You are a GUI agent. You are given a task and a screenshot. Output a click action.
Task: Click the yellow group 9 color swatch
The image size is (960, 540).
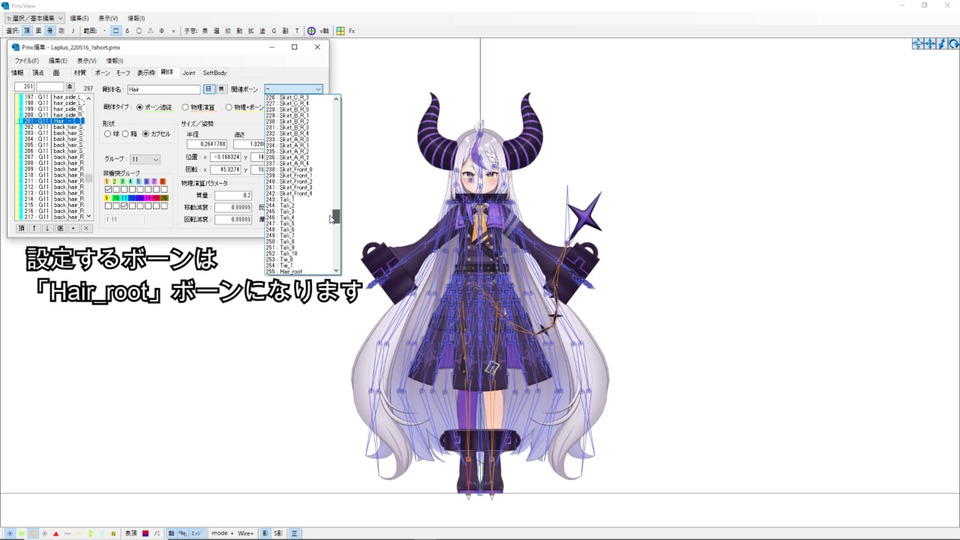107,198
